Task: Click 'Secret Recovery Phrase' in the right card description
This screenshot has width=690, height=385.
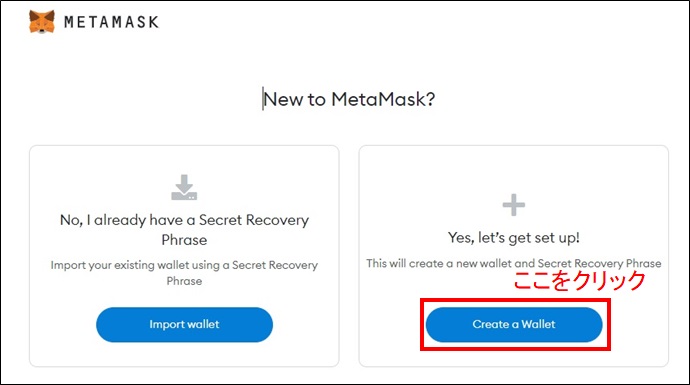Action: point(599,263)
